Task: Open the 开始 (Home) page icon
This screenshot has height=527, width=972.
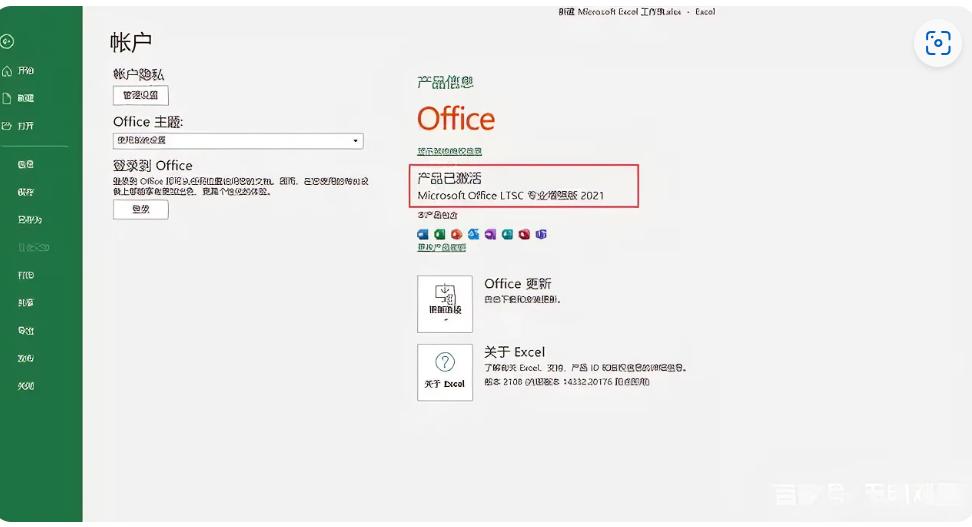Action: tap(7, 71)
